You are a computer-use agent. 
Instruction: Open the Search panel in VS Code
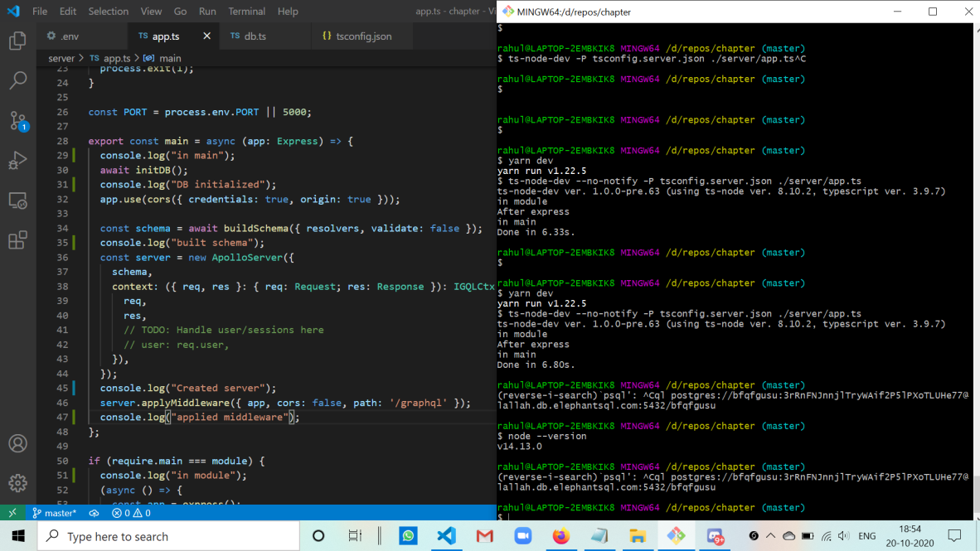pyautogui.click(x=17, y=80)
